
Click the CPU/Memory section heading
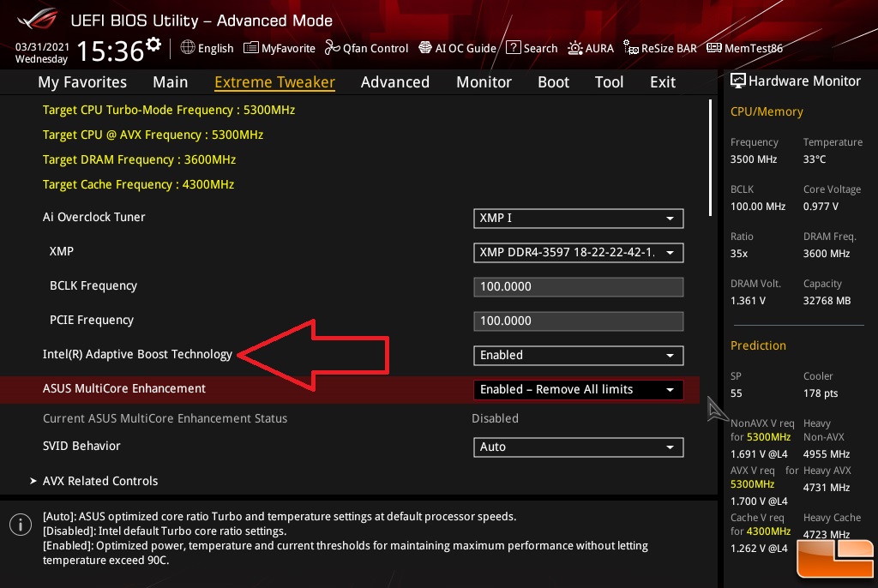coord(767,112)
